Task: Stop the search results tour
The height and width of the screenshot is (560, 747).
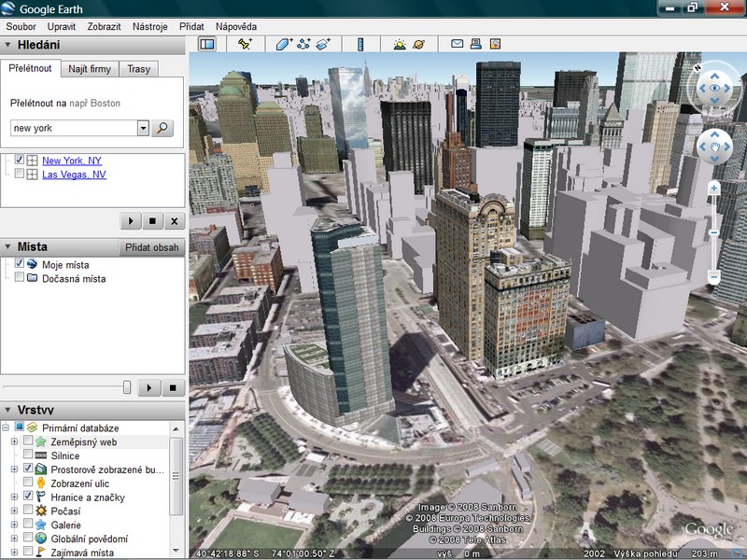Action: pos(152,221)
